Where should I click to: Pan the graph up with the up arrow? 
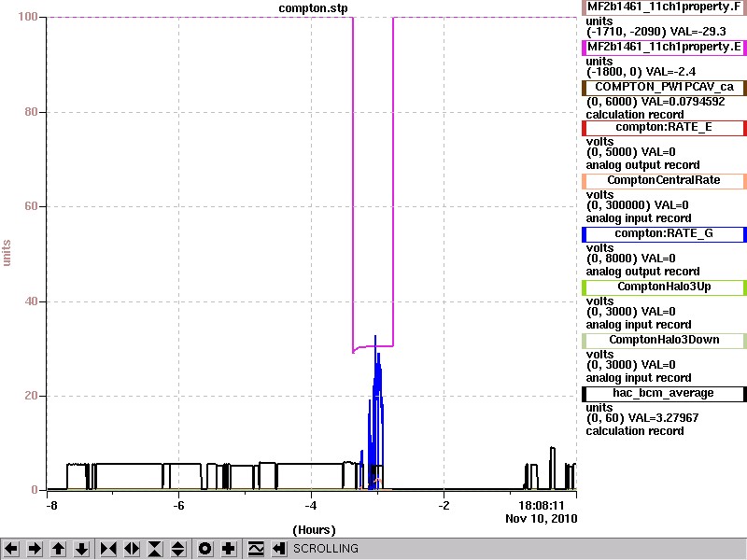tap(58, 549)
